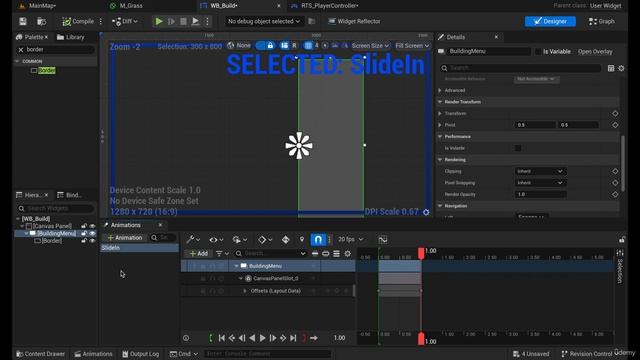The height and width of the screenshot is (360, 640).
Task: Open the 20 fps frame rate dropdown
Action: [351, 239]
